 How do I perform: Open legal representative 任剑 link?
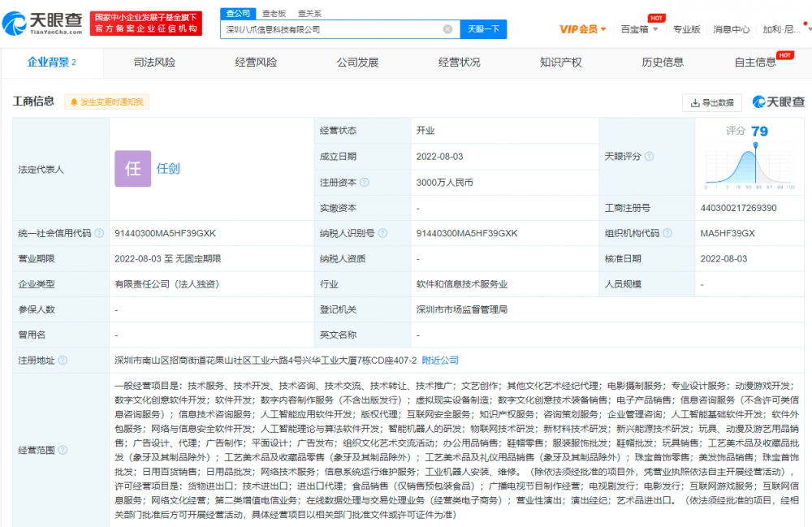tap(168, 169)
